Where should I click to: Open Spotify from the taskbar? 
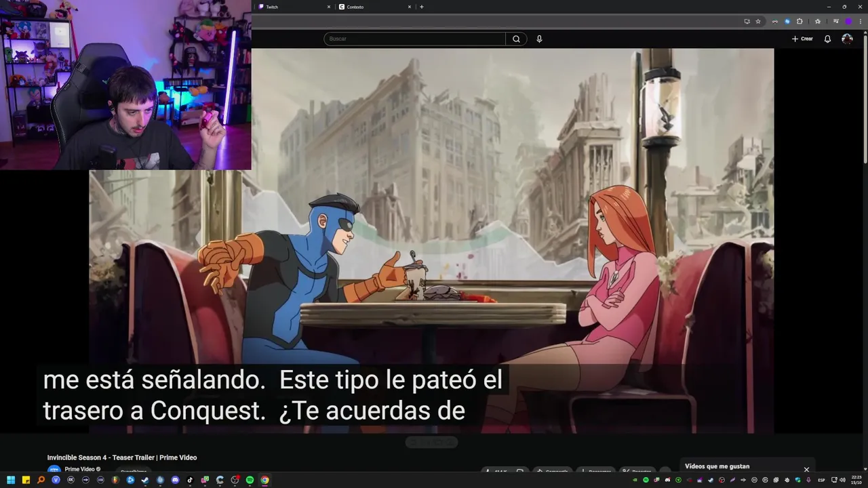(250, 480)
